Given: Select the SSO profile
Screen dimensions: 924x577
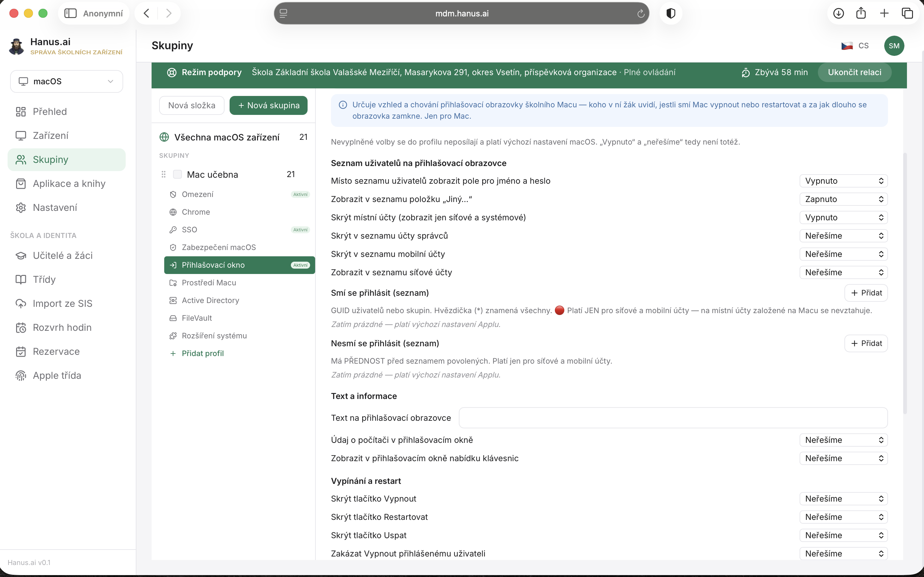Looking at the screenshot, I should [239, 230].
